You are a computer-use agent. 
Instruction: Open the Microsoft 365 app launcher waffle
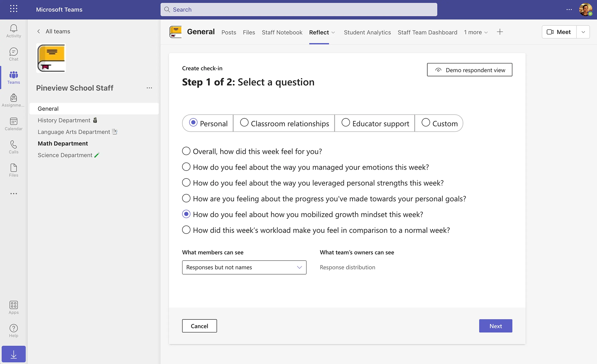point(13,9)
